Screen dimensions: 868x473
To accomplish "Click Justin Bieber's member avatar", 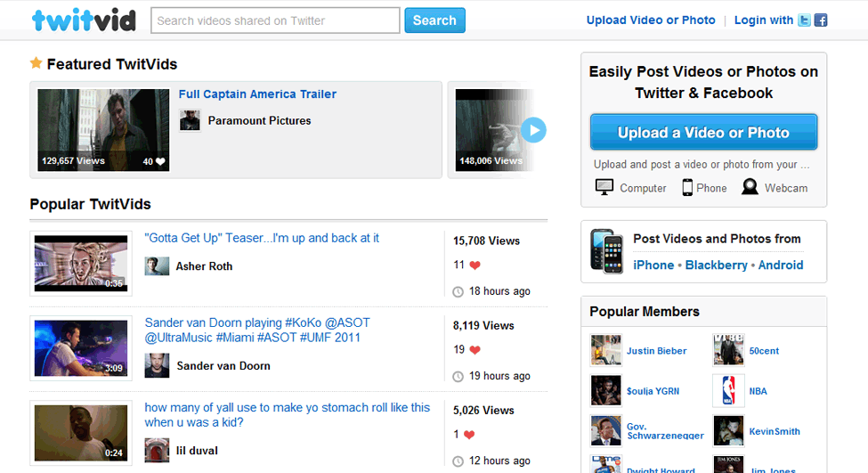I will click(606, 350).
